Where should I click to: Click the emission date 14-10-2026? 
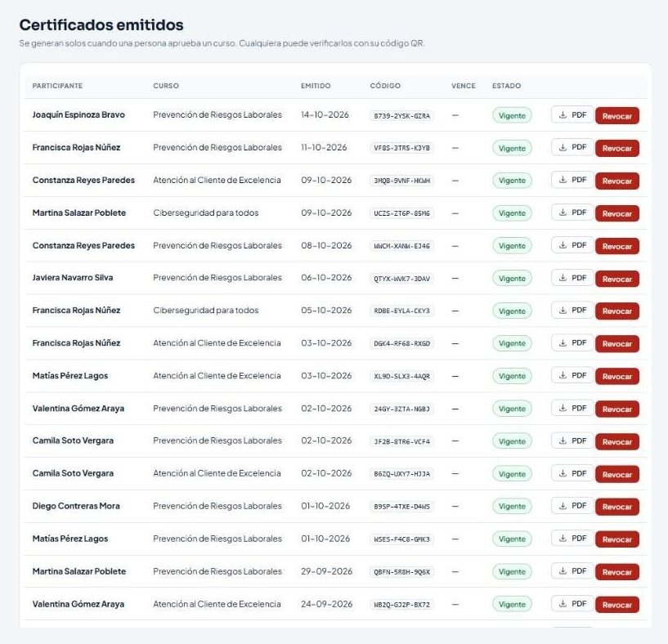tap(325, 115)
